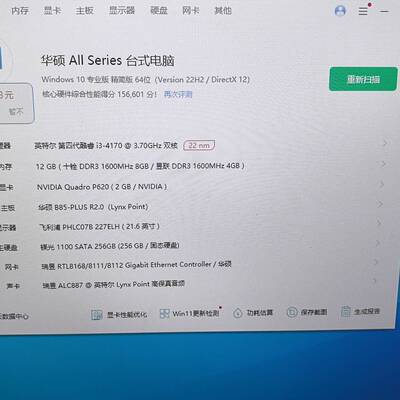Click the 再次评测 re-benchmark link
The image size is (400, 400).
click(178, 94)
